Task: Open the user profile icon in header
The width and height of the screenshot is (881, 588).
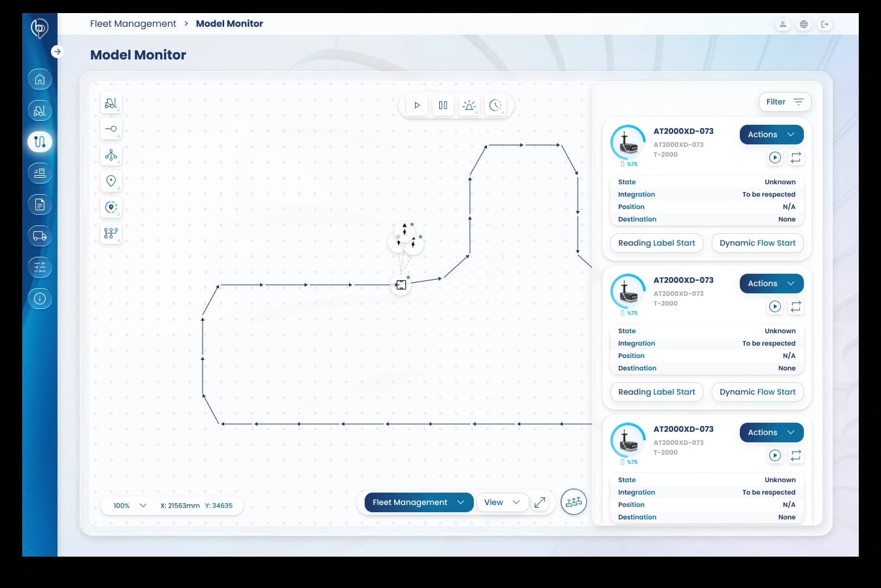Action: (x=782, y=24)
